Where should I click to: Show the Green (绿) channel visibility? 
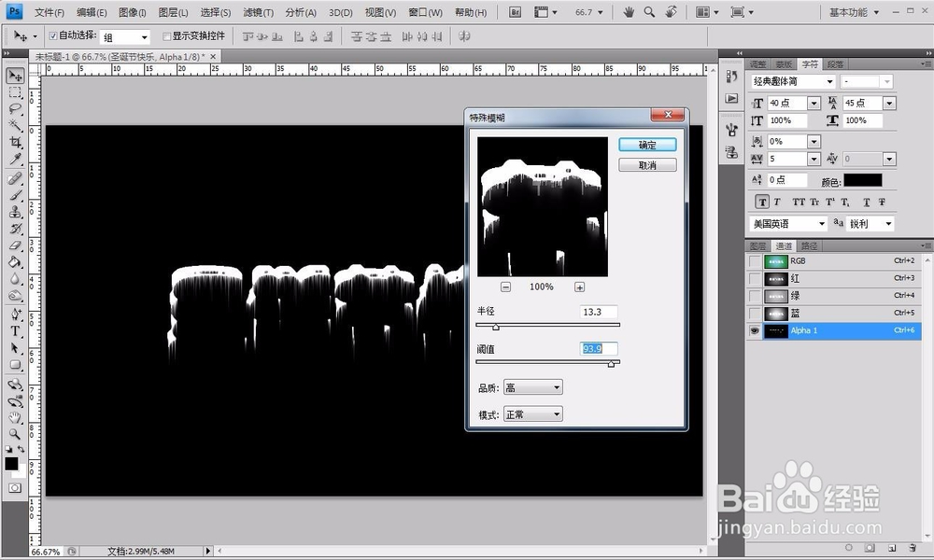(x=755, y=296)
